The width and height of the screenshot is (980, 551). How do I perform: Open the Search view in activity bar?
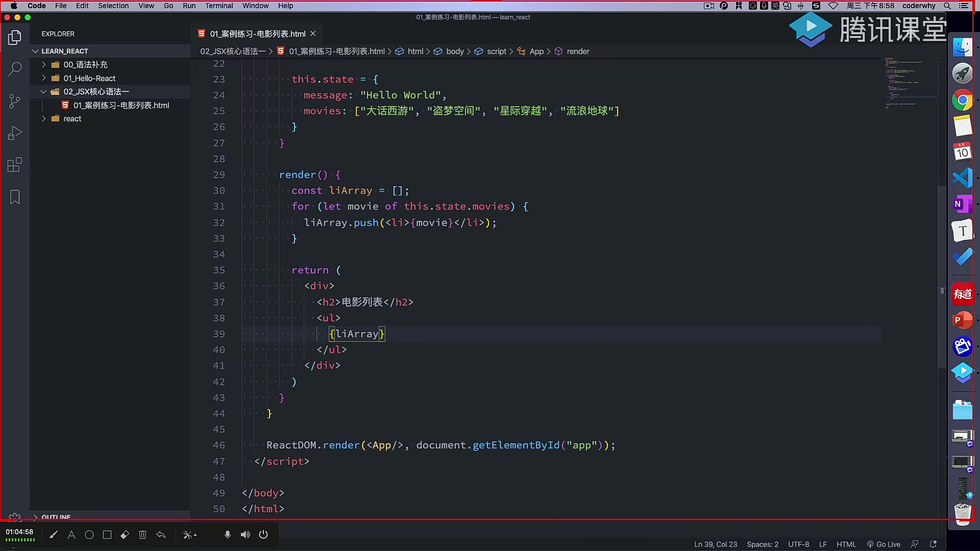click(x=15, y=69)
